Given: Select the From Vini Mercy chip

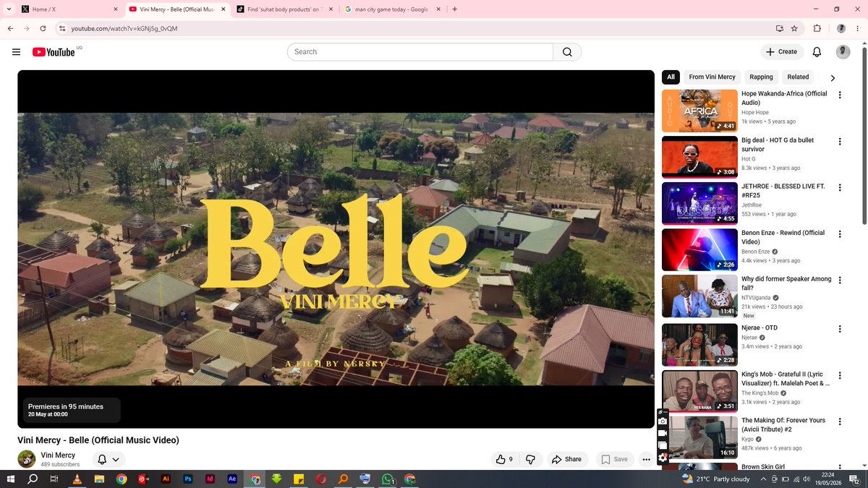Looking at the screenshot, I should (712, 77).
